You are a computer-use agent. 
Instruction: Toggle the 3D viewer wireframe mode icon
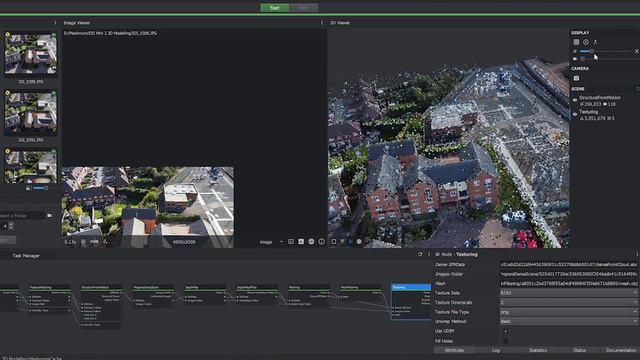point(342,242)
